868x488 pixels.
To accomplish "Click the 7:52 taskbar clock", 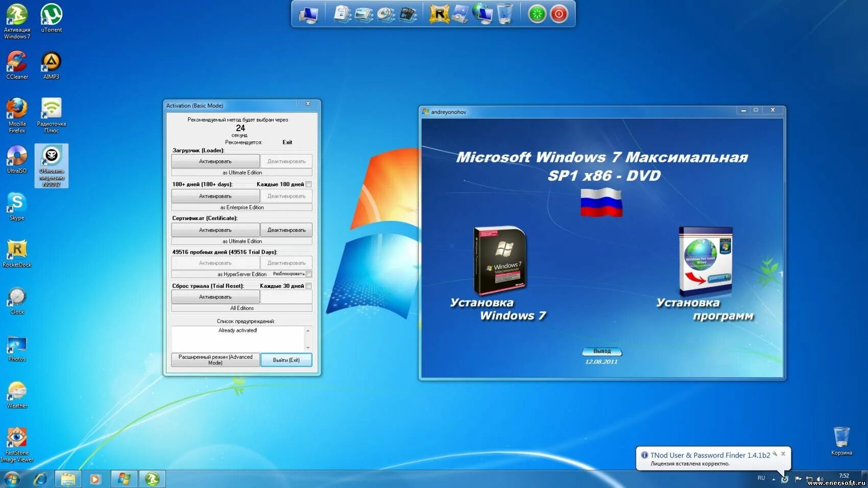I will pyautogui.click(x=845, y=476).
